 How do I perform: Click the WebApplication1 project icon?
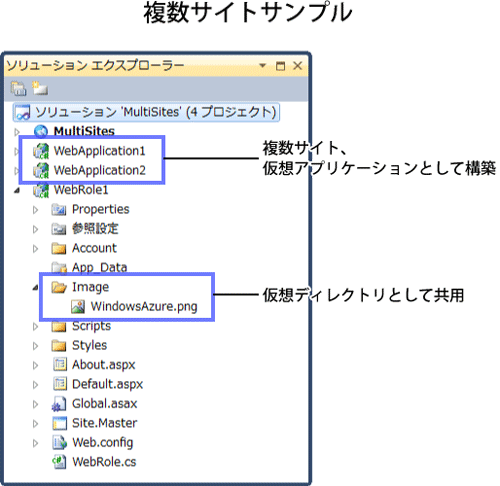[41, 151]
